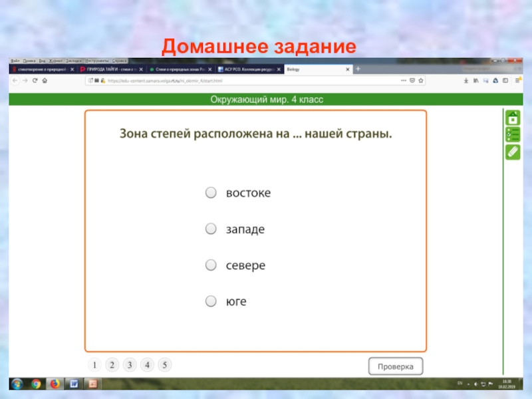Reload the current page
The width and height of the screenshot is (532, 399).
pyautogui.click(x=35, y=80)
